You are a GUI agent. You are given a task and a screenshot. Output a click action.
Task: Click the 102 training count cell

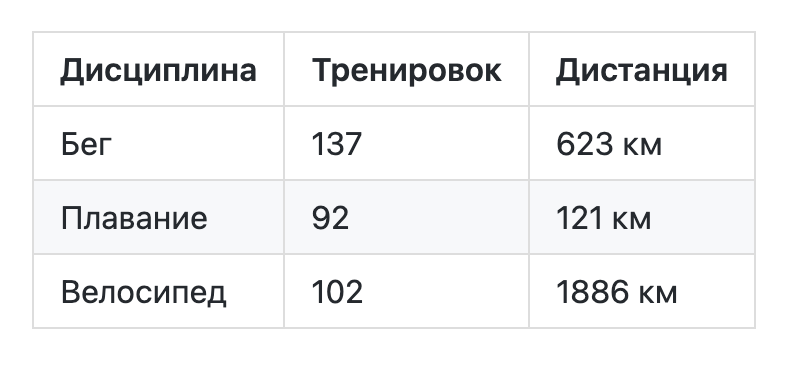tap(406, 291)
